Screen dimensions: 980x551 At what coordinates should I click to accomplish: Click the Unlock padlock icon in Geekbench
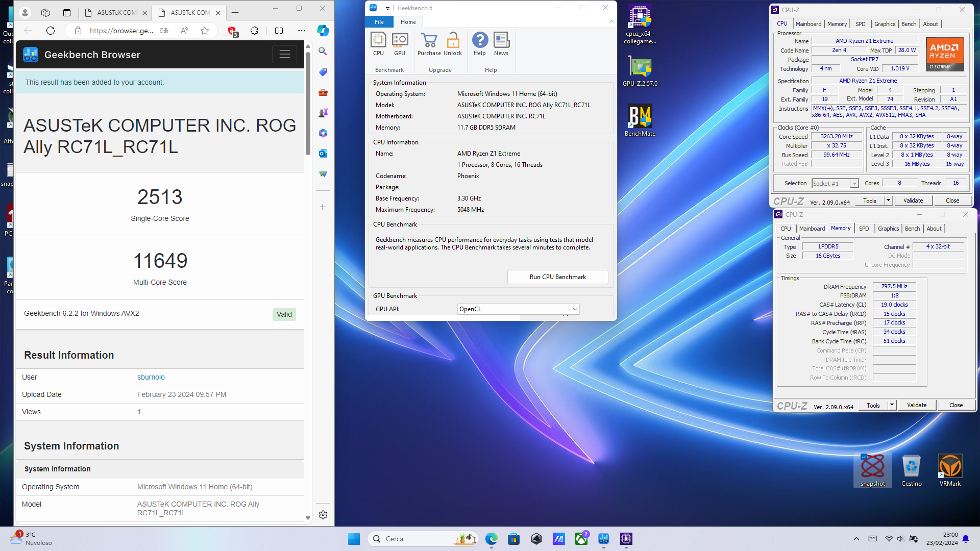pos(453,43)
